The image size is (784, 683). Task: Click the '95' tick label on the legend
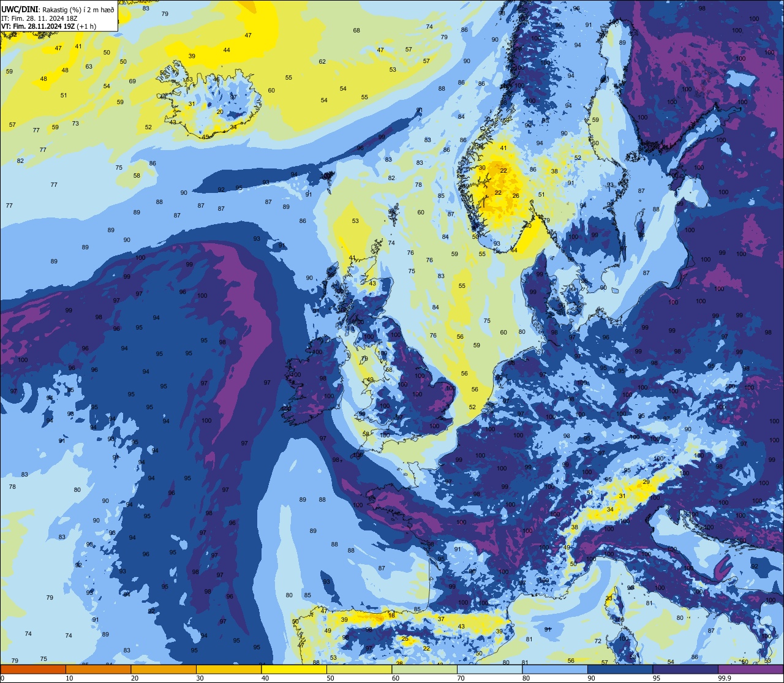657,678
